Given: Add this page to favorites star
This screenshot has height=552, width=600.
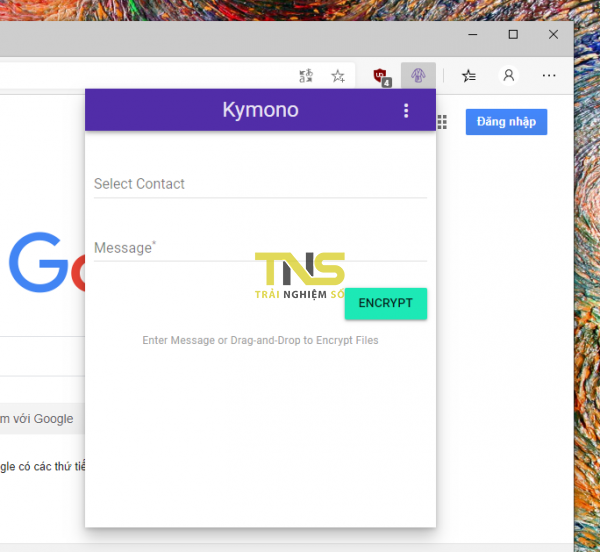Looking at the screenshot, I should (x=338, y=76).
